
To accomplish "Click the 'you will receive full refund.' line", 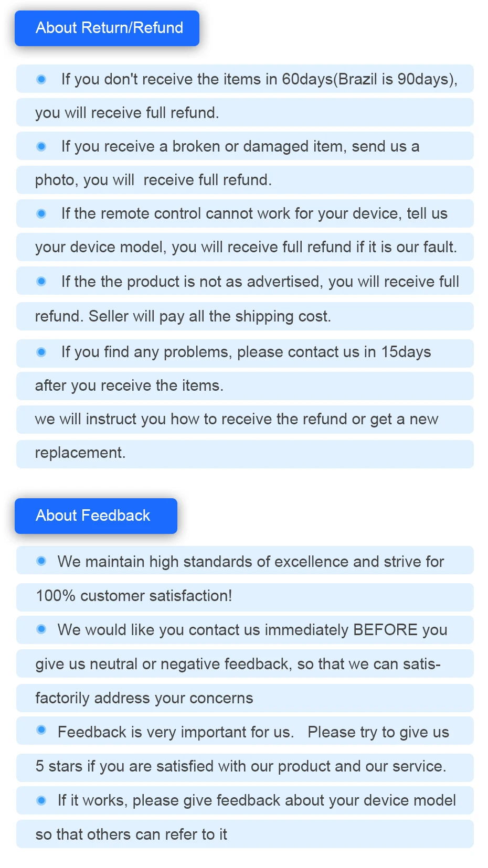I will pos(127,113).
